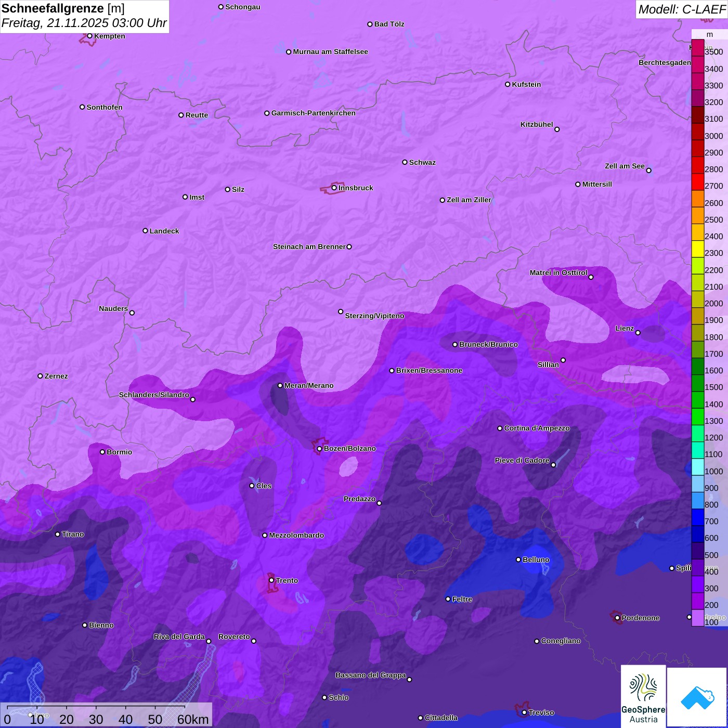Click the 'Matrei in Osttirol' label
This screenshot has height=728, width=728.
[558, 272]
